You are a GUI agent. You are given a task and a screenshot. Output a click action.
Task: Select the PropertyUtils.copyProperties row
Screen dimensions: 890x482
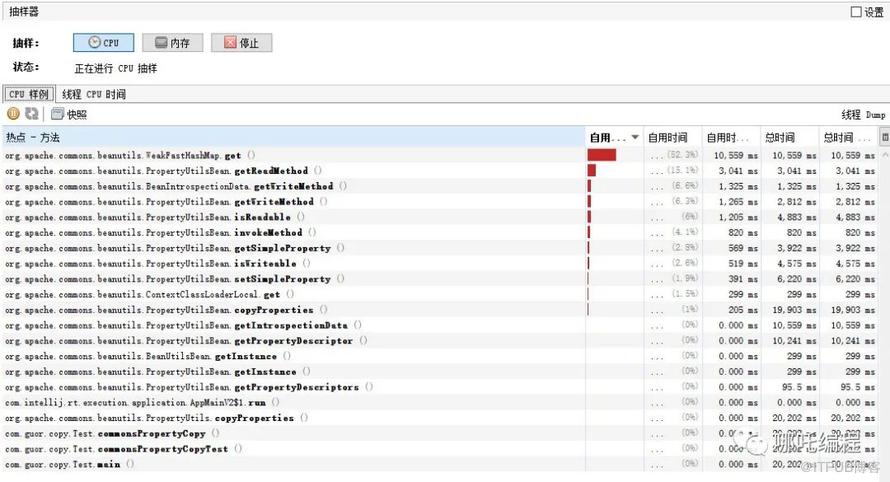coord(441,418)
